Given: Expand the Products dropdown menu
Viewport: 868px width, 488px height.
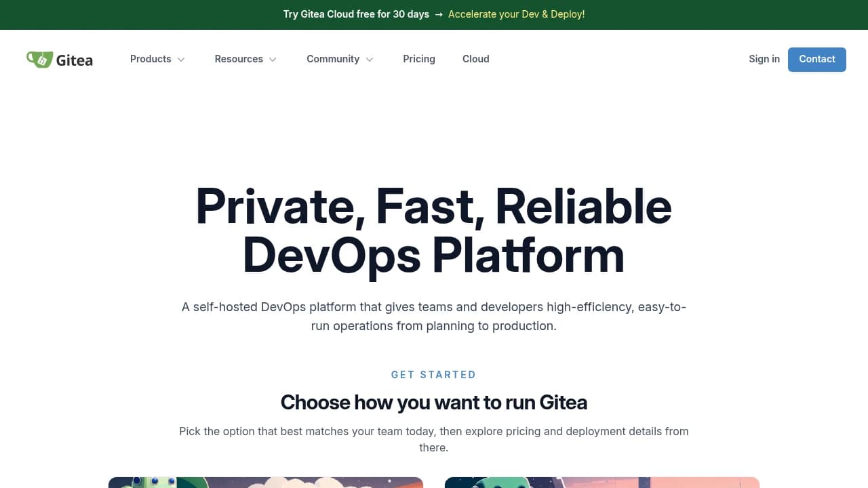Looking at the screenshot, I should [157, 59].
